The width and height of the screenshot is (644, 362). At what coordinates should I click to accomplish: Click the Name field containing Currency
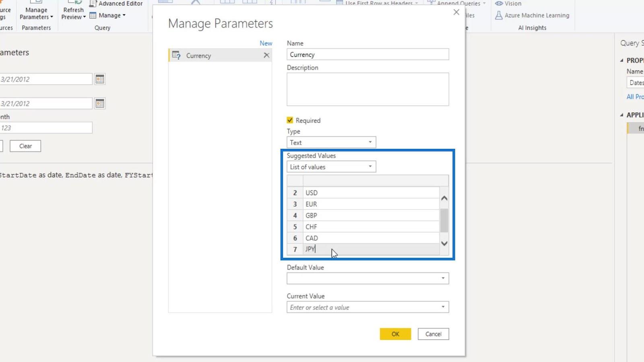(x=367, y=54)
